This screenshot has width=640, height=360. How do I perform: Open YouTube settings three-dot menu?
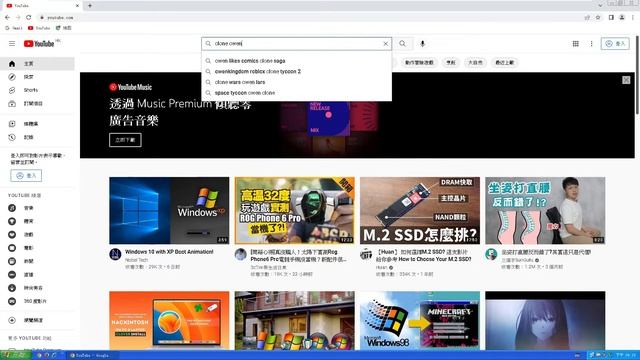[591, 44]
